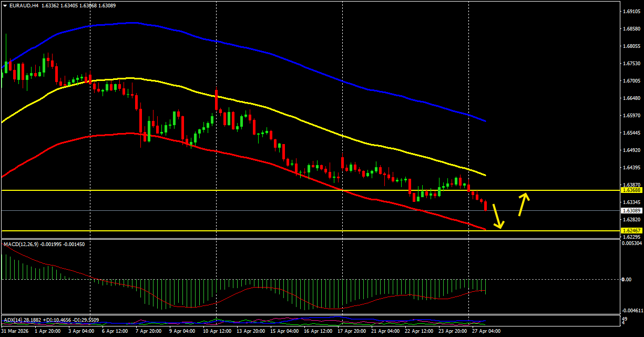The width and height of the screenshot is (644, 337).
Task: Click the MACD(12,26,9) indicator label
Action: (x=21, y=243)
